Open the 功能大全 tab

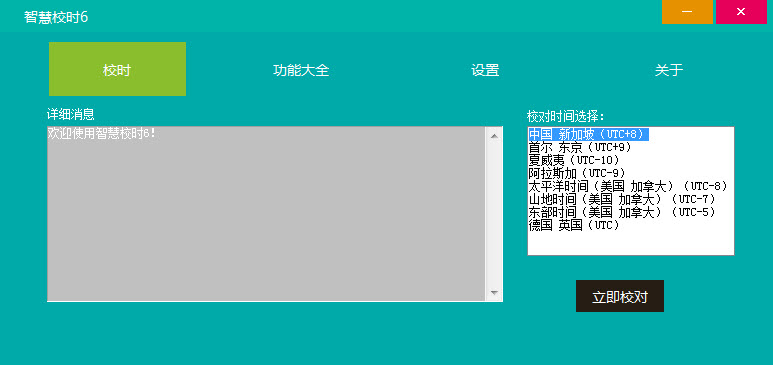[301, 71]
